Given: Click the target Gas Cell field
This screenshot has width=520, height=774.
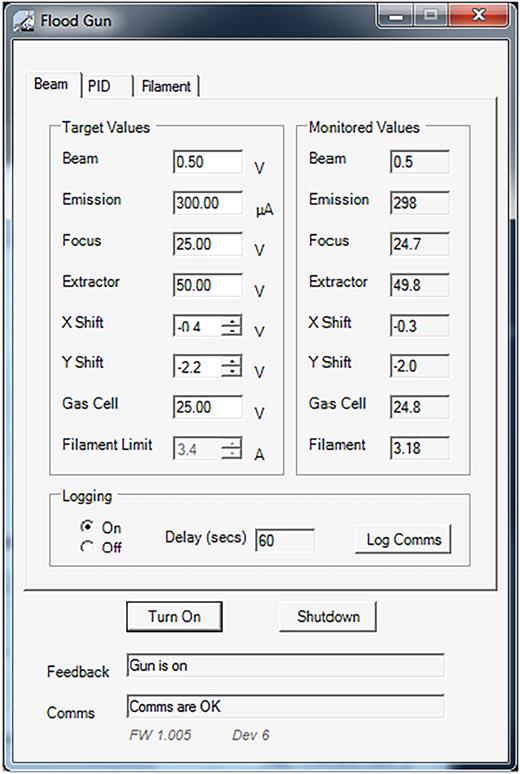Looking at the screenshot, I should (x=208, y=407).
